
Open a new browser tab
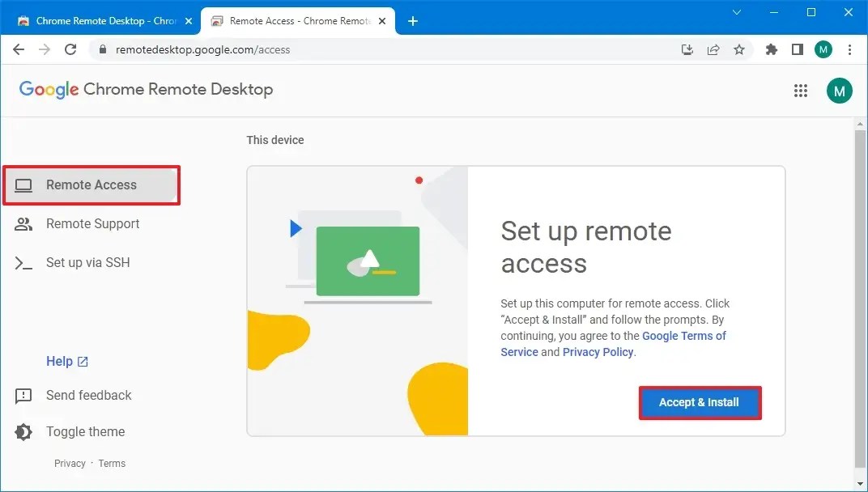point(413,20)
